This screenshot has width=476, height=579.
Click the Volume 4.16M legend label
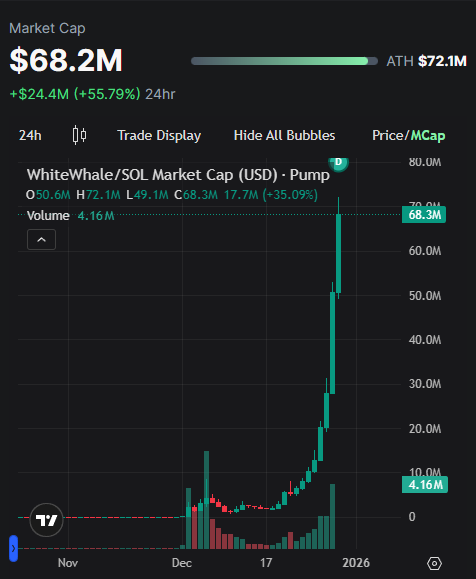tap(71, 216)
